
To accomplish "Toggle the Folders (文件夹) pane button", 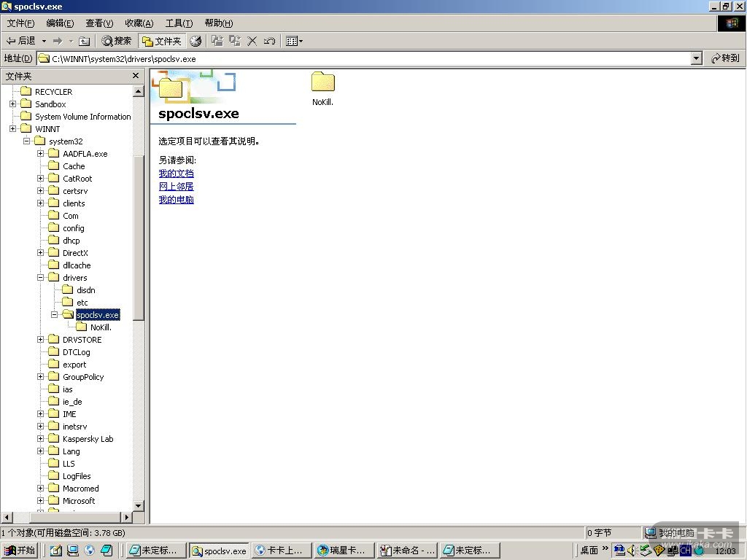I will [162, 41].
